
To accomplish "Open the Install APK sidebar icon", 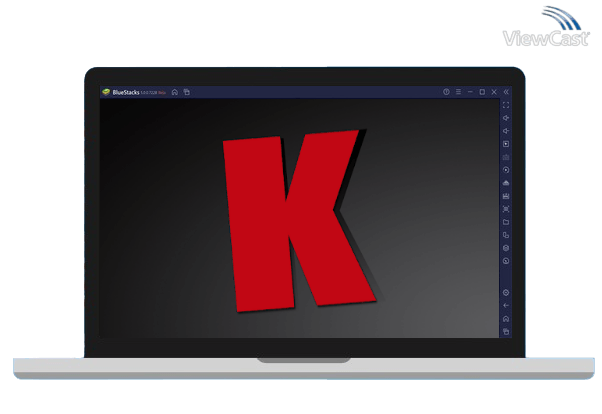I will (506, 183).
